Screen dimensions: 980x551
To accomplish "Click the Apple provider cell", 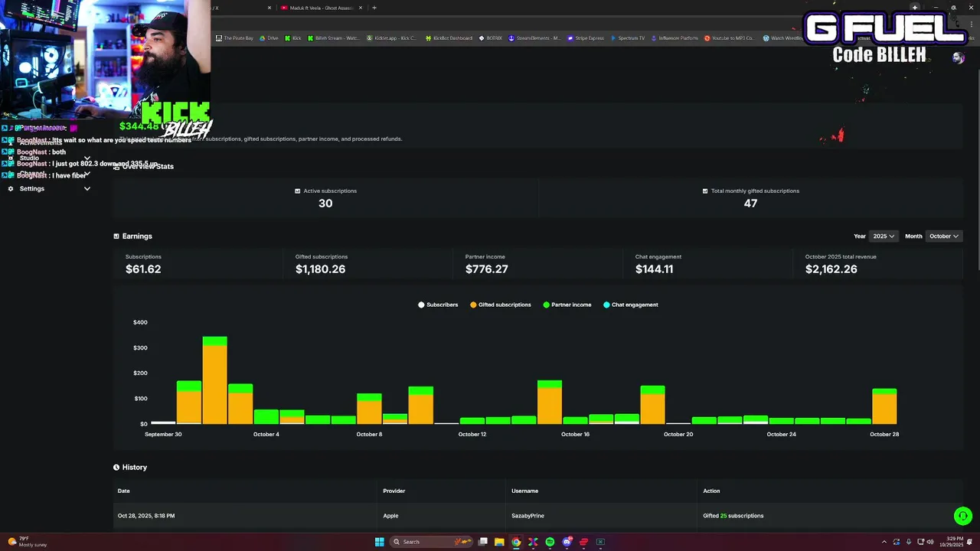I will (x=390, y=516).
